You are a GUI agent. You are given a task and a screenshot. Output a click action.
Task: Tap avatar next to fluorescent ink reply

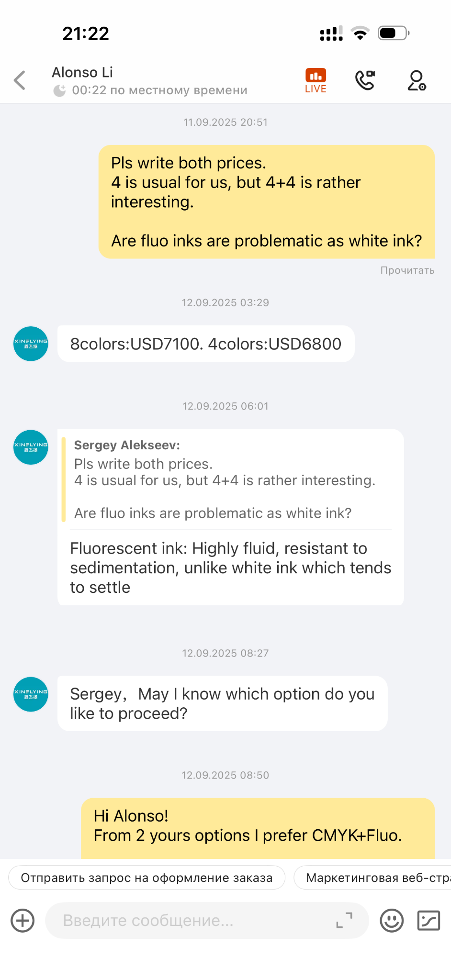[31, 447]
